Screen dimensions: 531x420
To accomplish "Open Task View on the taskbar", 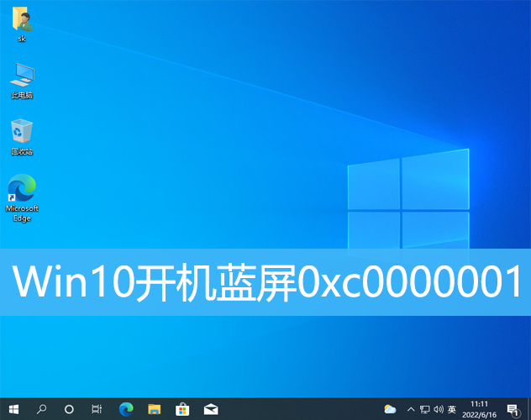I will (x=97, y=409).
